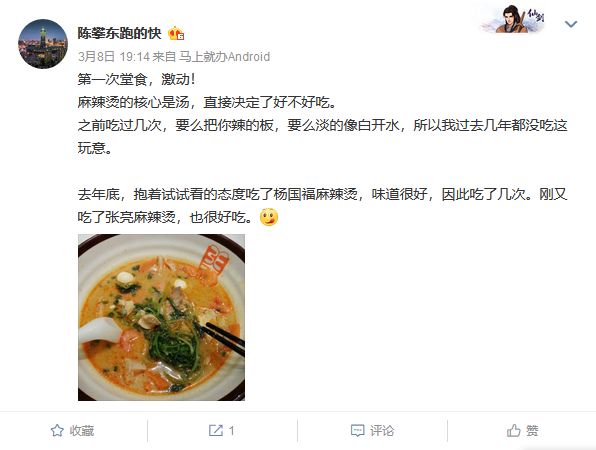Click the text 麻辣烫的核心是汤
Image resolution: width=596 pixels, height=450 pixels.
(x=133, y=102)
